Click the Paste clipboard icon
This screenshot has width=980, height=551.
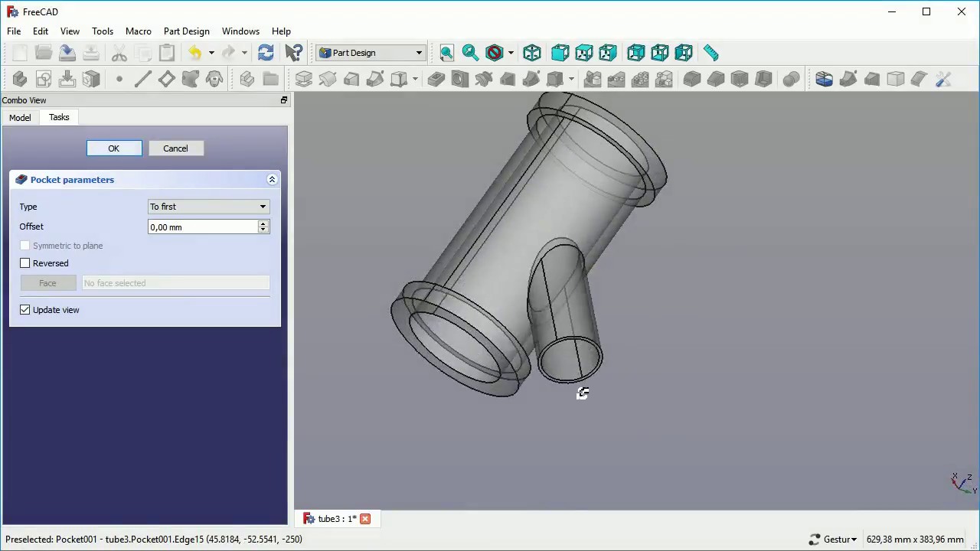167,53
